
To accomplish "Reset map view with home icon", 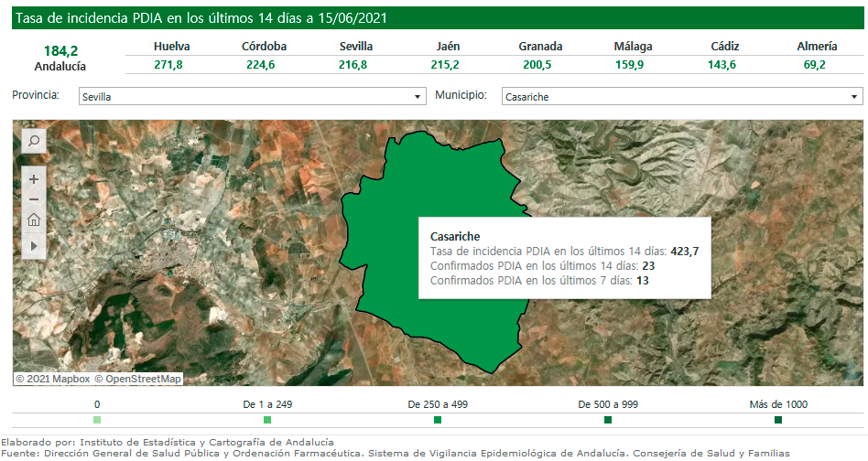I will (x=34, y=220).
